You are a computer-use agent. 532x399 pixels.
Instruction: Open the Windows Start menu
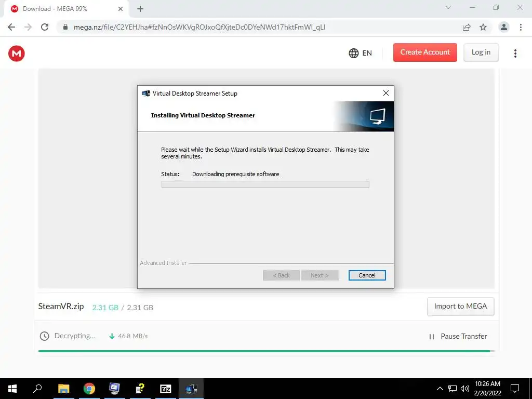[12, 389]
